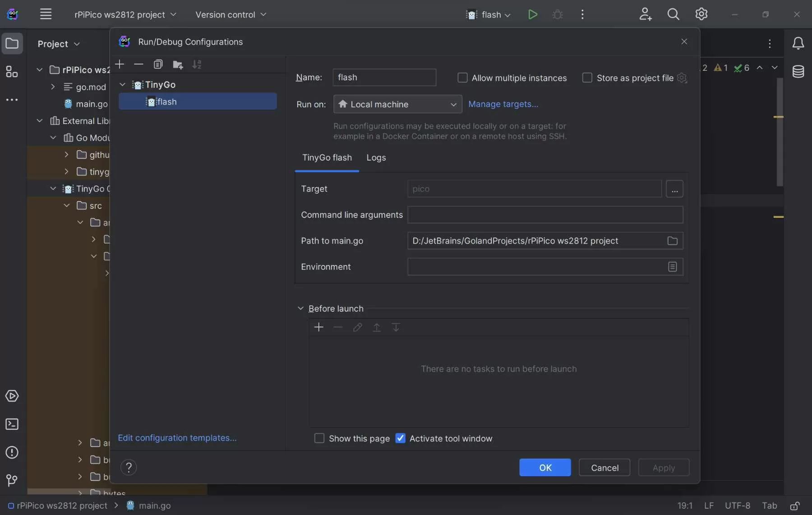Open the Database tool window
The height and width of the screenshot is (515, 812).
click(798, 71)
